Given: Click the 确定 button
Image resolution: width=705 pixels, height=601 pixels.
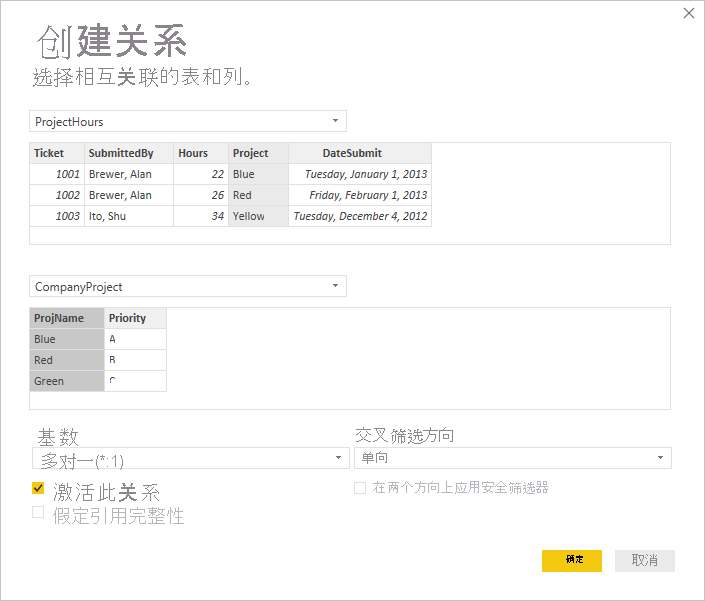Looking at the screenshot, I should pyautogui.click(x=572, y=560).
